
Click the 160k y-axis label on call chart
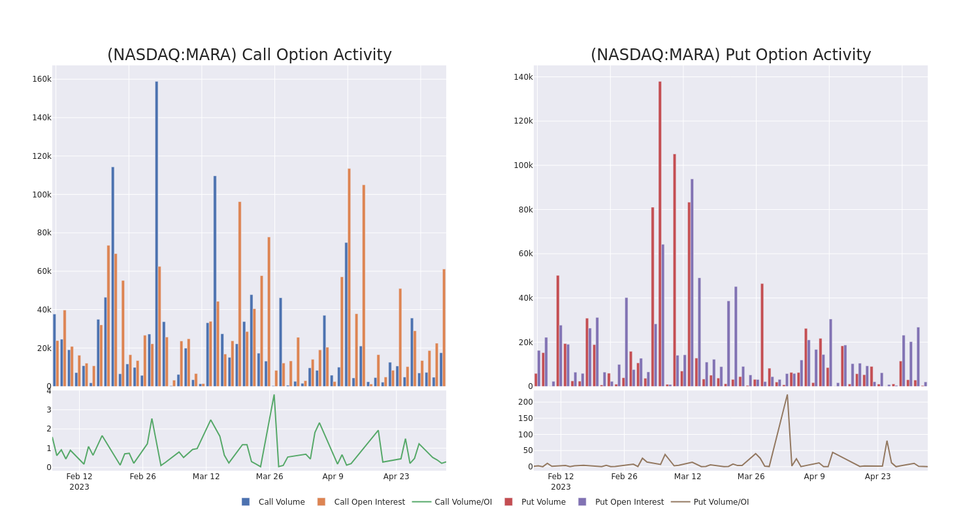coord(42,79)
